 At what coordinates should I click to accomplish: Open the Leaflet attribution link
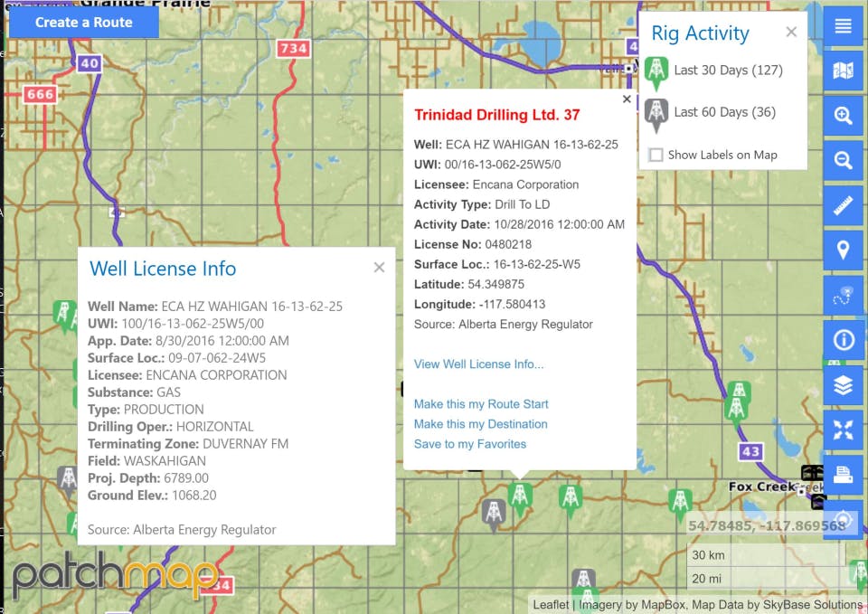551,605
